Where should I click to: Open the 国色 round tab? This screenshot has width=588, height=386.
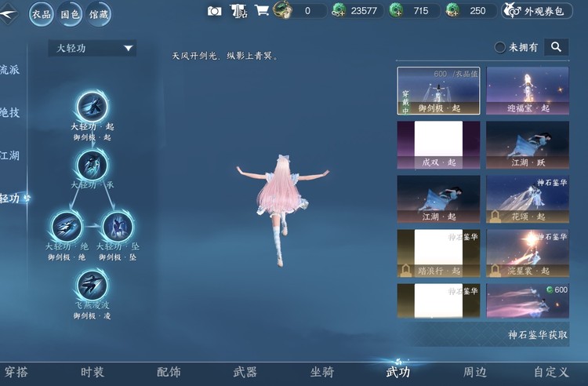click(x=70, y=14)
